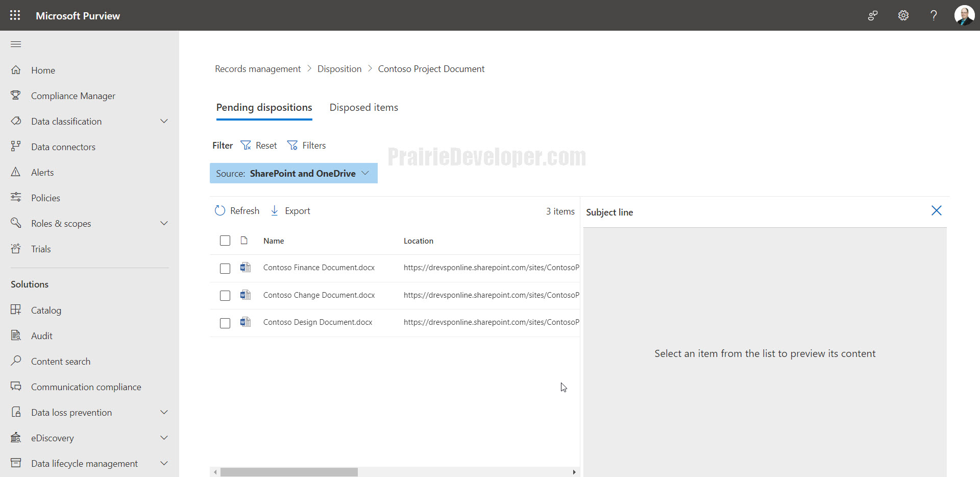Switch to the Pending dispositions tab
This screenshot has height=477, width=980.
[264, 107]
